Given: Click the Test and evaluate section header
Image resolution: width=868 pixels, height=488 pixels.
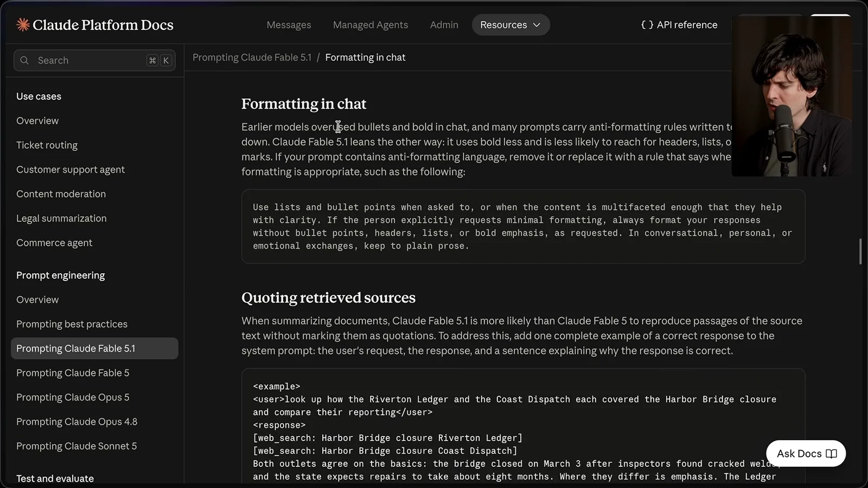Looking at the screenshot, I should [x=55, y=479].
